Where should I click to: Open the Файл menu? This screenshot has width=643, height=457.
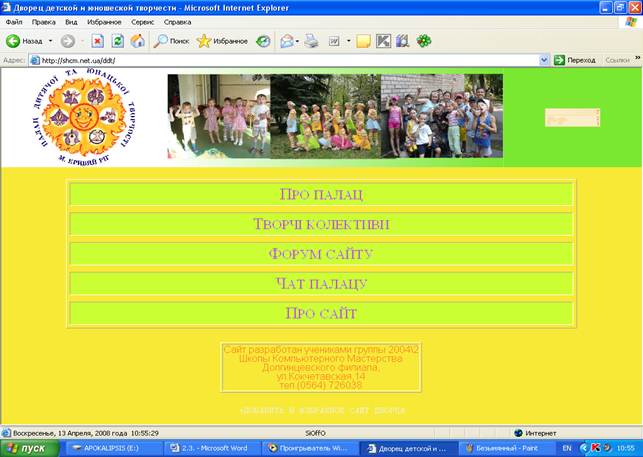point(14,22)
